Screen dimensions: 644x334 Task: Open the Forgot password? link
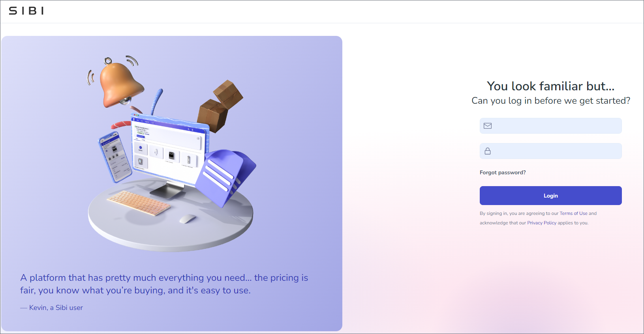click(503, 172)
